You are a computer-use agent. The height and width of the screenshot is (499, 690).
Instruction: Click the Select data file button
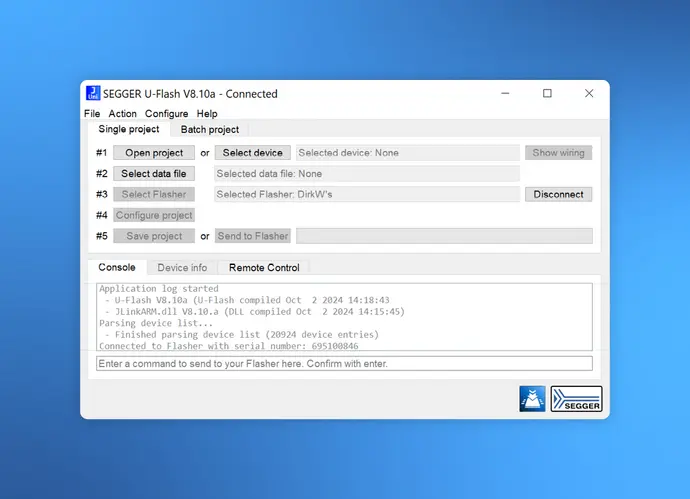[154, 174]
